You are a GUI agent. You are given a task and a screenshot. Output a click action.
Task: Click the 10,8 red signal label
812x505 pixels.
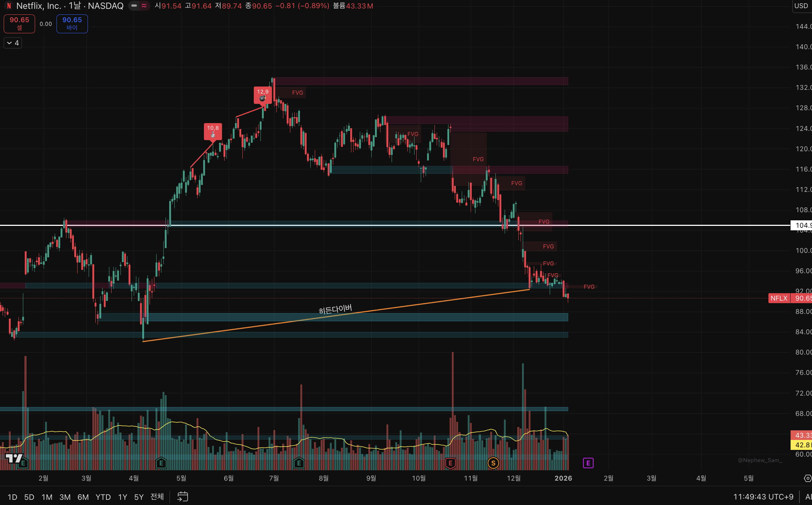(213, 131)
